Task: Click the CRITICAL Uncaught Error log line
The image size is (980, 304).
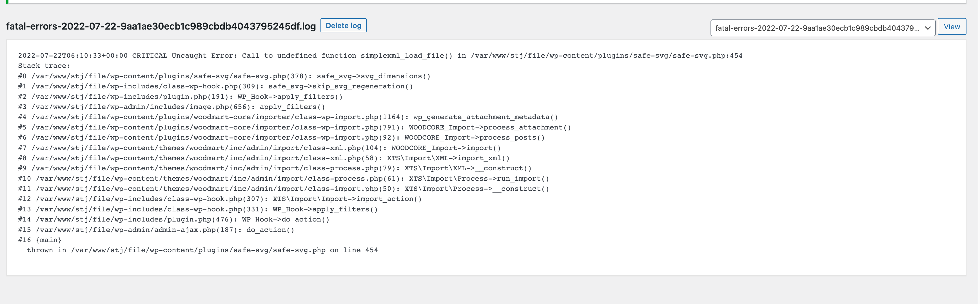Action: coord(380,55)
